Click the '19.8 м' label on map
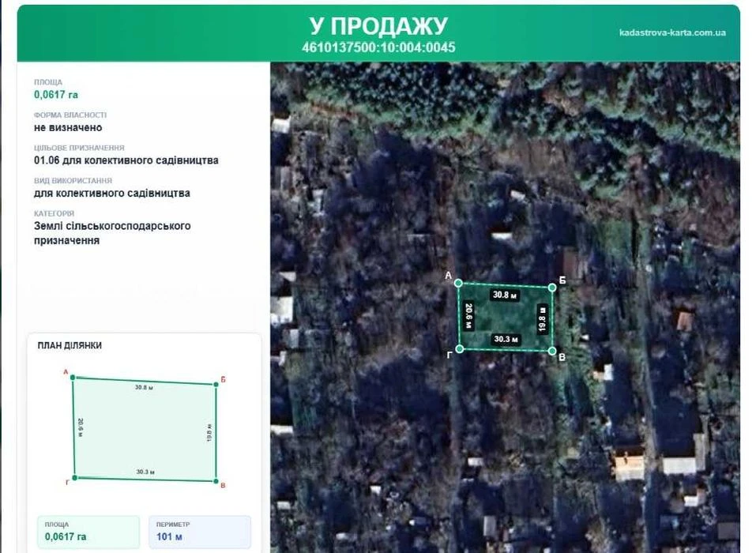The height and width of the screenshot is (553, 756). [542, 318]
